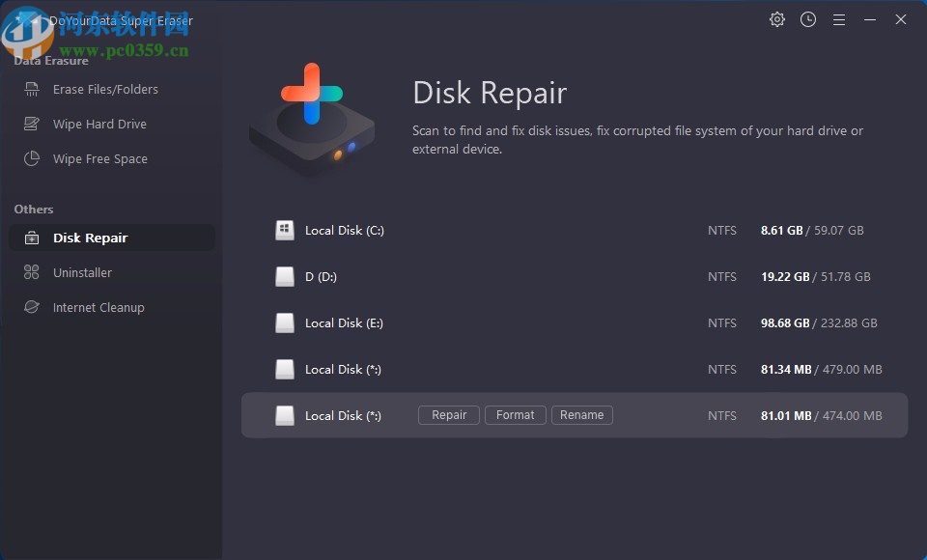Image resolution: width=927 pixels, height=560 pixels.
Task: Click the drive icon on the highlighted row
Action: (x=285, y=415)
